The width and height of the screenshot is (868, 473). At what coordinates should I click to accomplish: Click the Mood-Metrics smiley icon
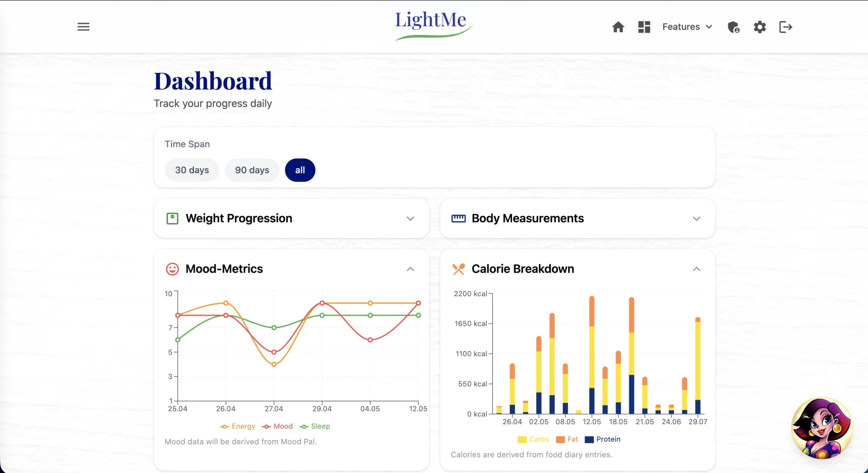(x=172, y=269)
